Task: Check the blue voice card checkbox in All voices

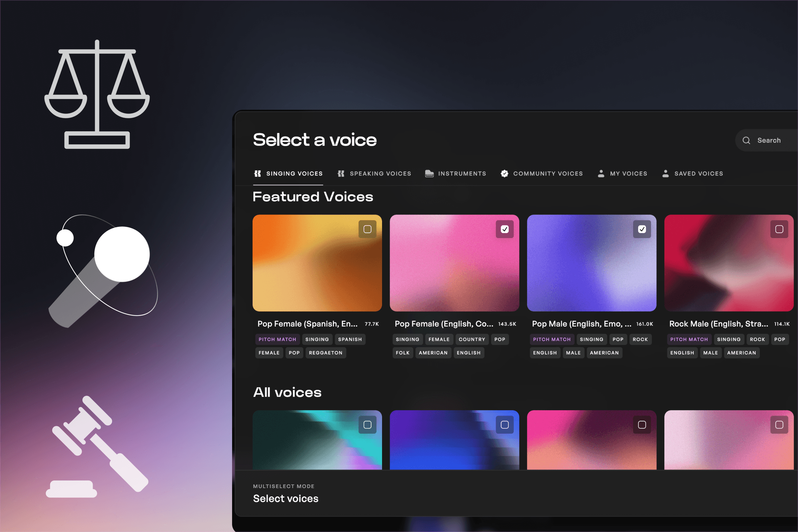Action: pos(505,425)
